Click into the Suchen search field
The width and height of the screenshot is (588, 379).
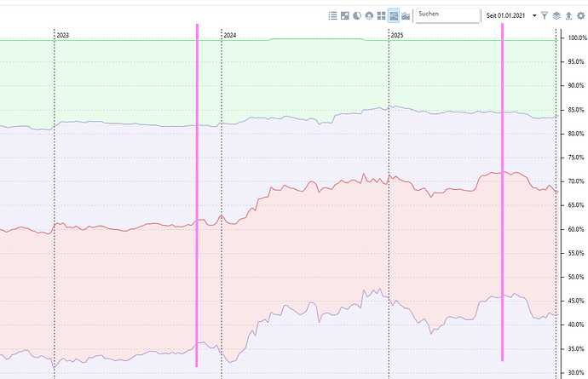(447, 15)
